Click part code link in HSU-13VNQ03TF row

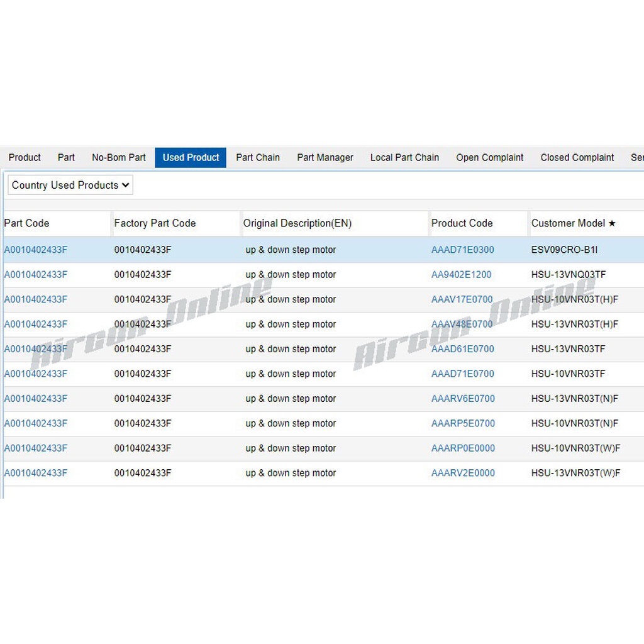coord(36,275)
